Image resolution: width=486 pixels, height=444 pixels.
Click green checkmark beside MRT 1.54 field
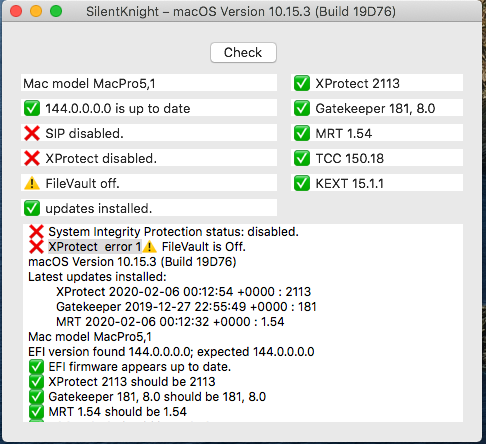click(x=302, y=133)
